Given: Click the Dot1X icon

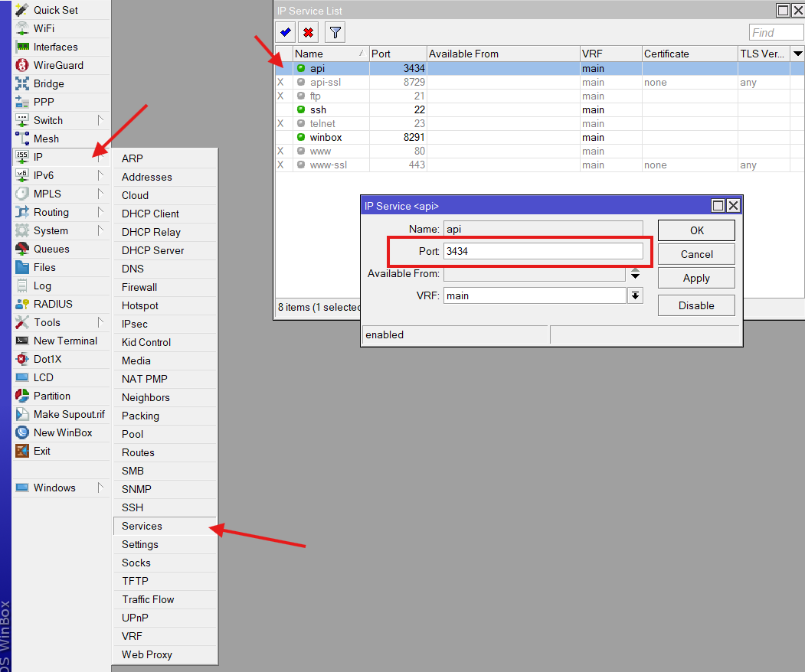Looking at the screenshot, I should (22, 359).
